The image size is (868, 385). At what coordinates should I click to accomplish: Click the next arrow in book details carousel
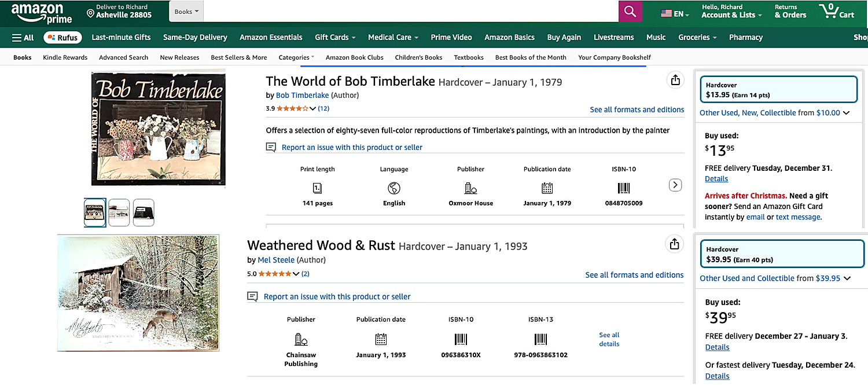click(x=675, y=185)
